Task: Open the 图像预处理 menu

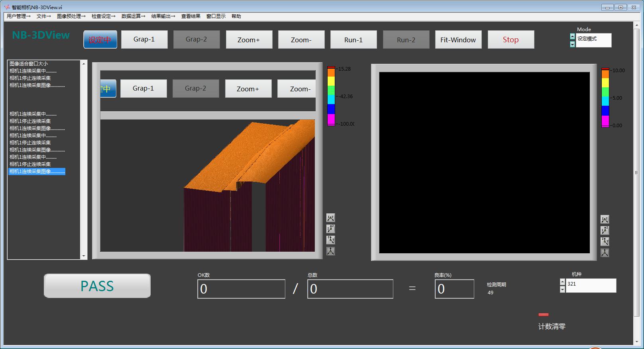Action: point(71,16)
